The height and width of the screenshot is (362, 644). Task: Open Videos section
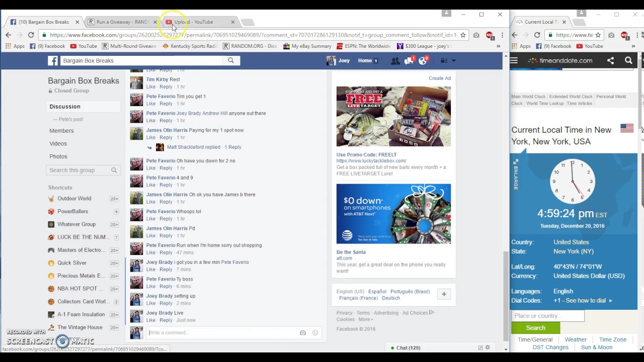coord(58,144)
